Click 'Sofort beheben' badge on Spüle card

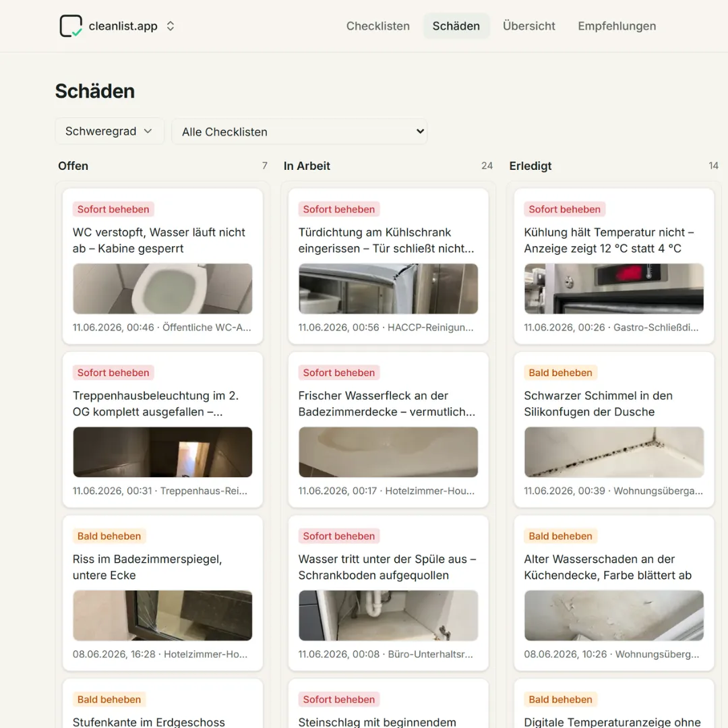click(339, 537)
